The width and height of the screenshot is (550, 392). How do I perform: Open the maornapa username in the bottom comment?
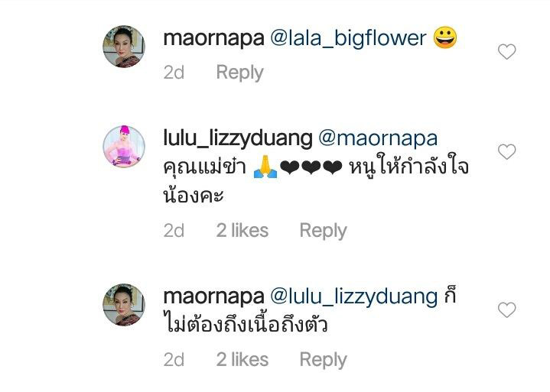213,296
